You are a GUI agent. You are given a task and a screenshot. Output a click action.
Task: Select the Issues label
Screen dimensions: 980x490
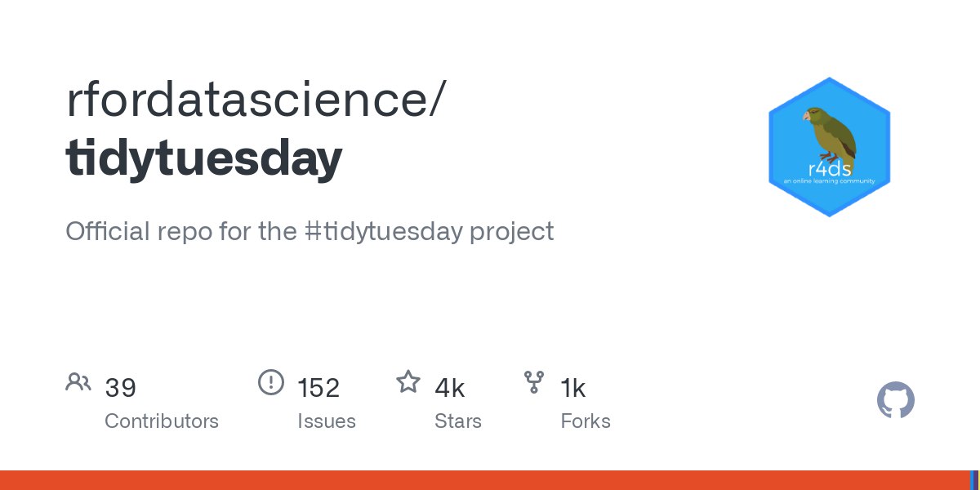tap(327, 421)
